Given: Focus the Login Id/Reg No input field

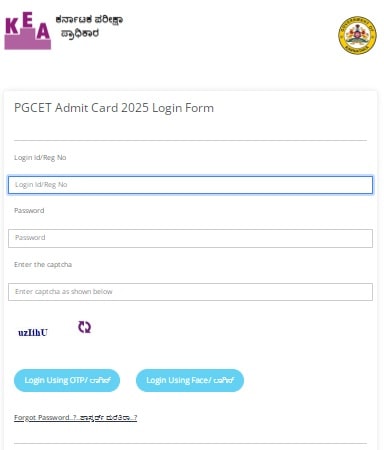Looking at the screenshot, I should [x=190, y=185].
